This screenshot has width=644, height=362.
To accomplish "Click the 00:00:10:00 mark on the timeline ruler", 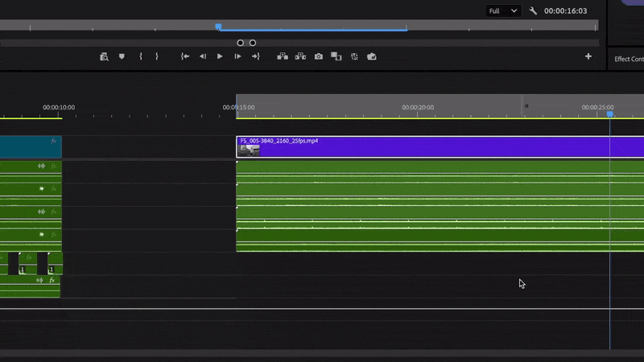I will [x=59, y=107].
